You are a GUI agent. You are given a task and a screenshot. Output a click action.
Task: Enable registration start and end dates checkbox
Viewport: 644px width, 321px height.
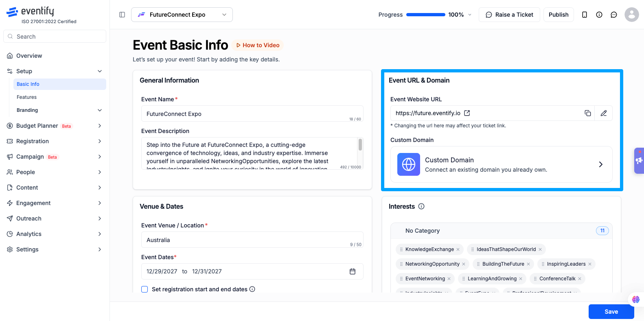(145, 289)
